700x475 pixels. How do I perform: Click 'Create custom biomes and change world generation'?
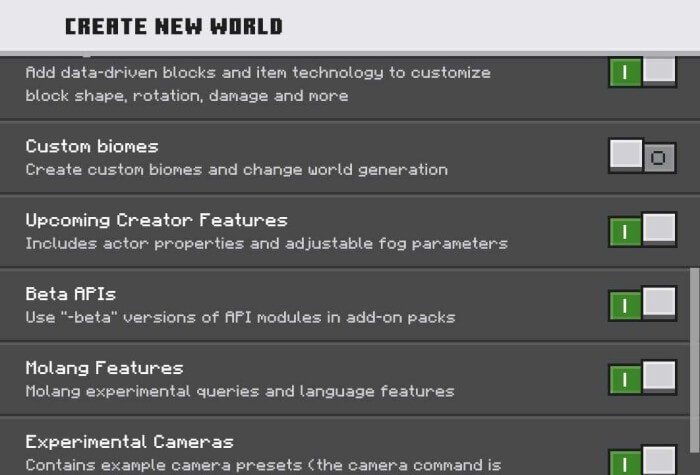click(x=237, y=170)
